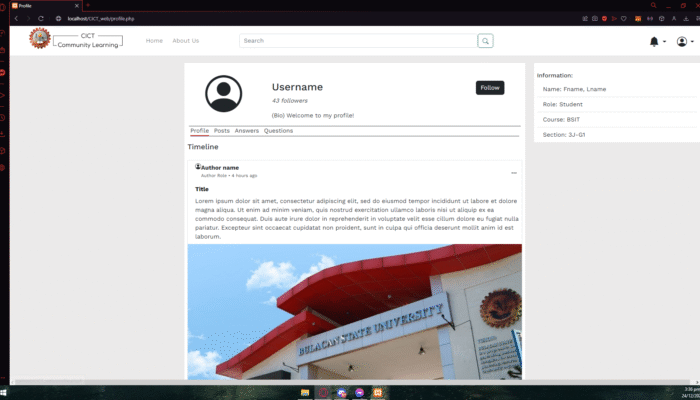Image resolution: width=700 pixels, height=400 pixels.
Task: Click the small author avatar icon
Action: (x=198, y=167)
